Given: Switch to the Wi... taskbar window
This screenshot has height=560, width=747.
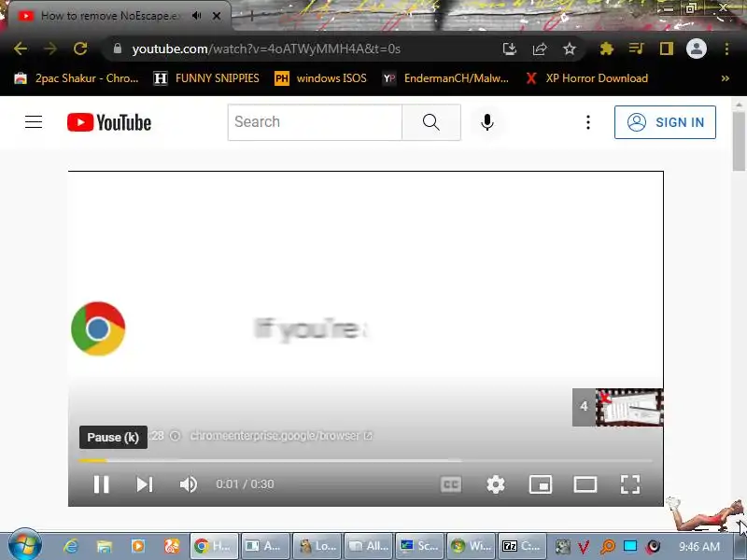Looking at the screenshot, I should (471, 546).
